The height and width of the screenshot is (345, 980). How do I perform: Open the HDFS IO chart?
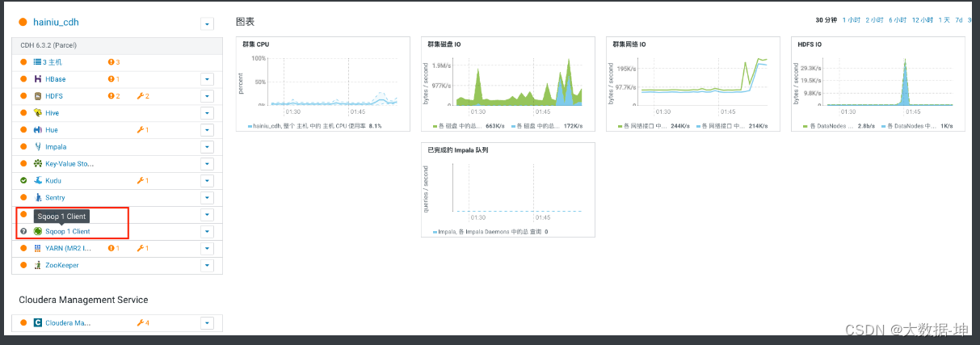point(878,84)
